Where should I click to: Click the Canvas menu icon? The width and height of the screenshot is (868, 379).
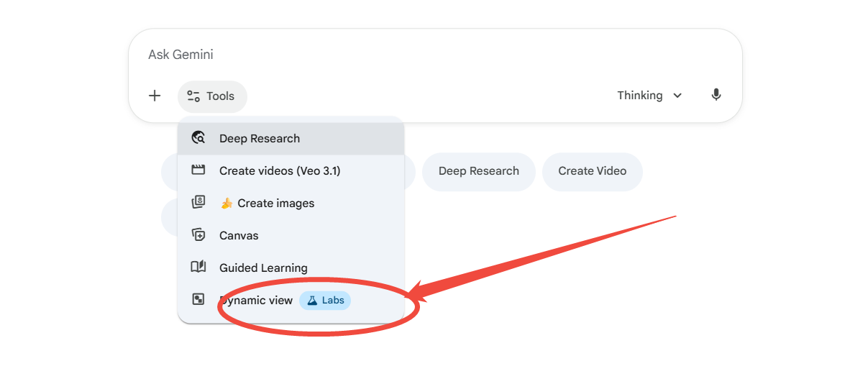(x=198, y=235)
